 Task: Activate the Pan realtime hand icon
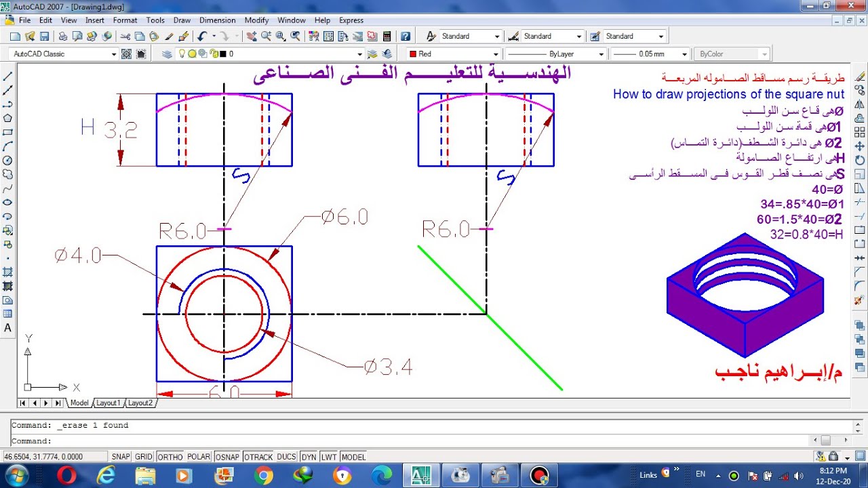tap(252, 37)
